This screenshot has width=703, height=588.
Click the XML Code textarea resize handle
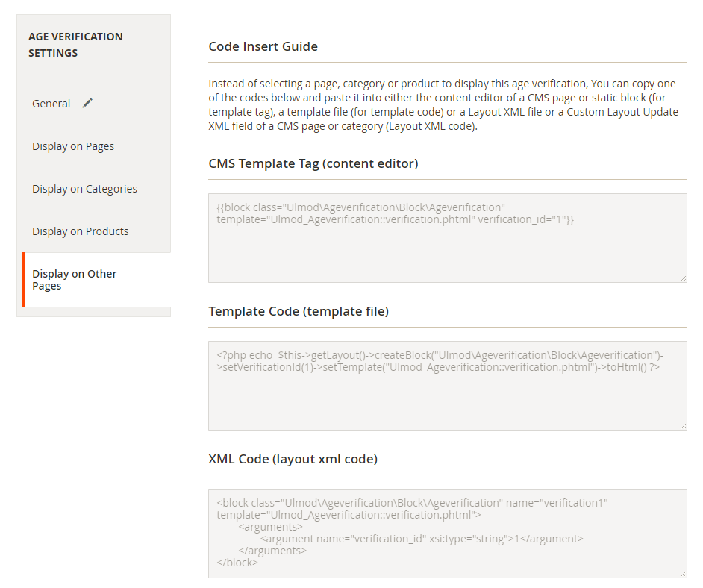[683, 574]
